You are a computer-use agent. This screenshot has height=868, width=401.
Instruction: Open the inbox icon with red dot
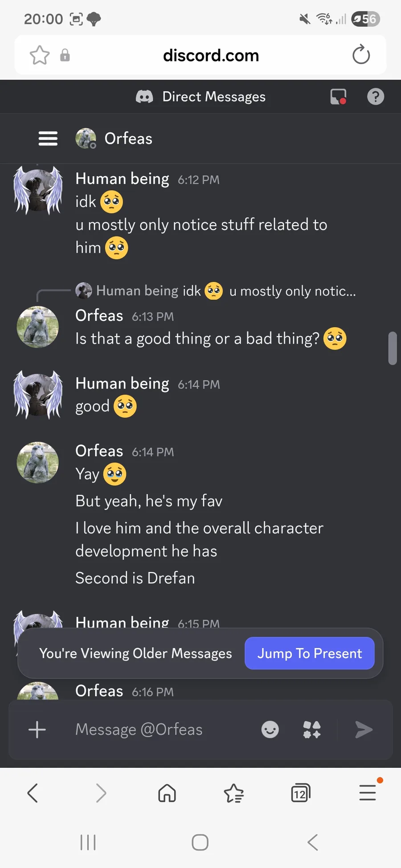tap(338, 97)
